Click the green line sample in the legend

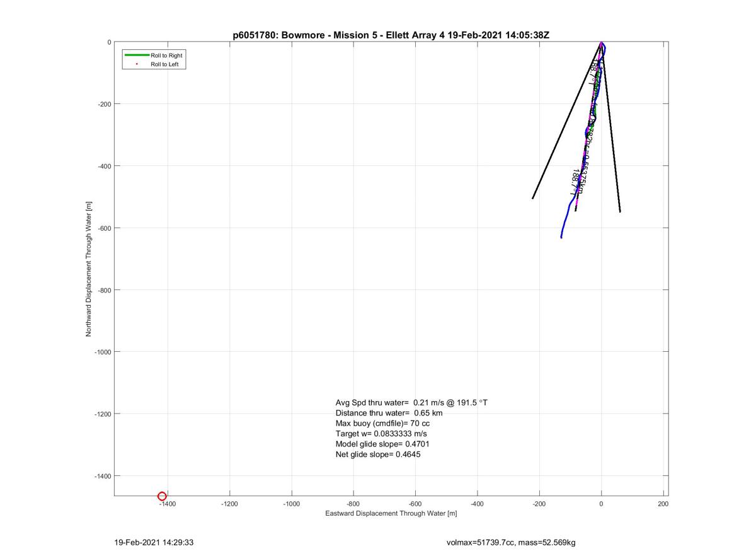coord(137,55)
